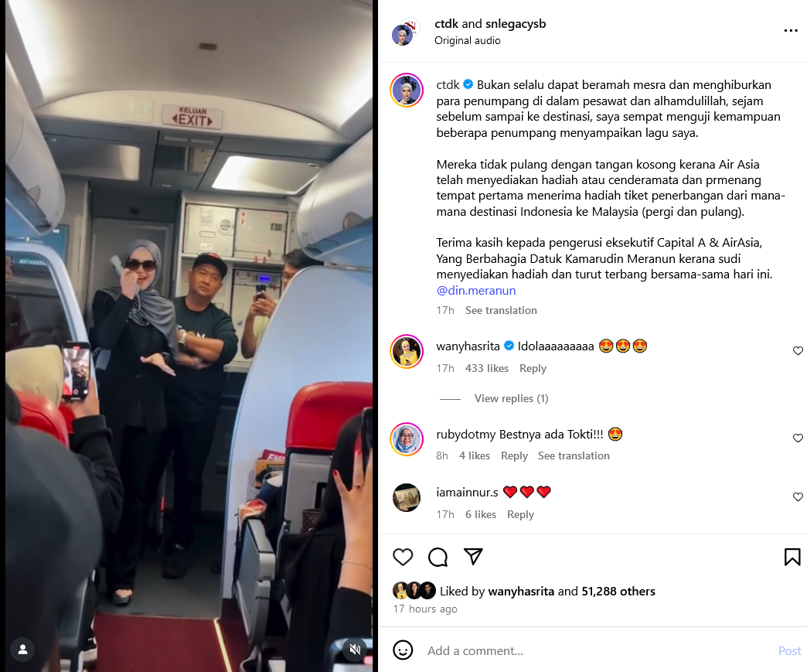Open the comment bubble icon
The image size is (807, 672).
438,557
